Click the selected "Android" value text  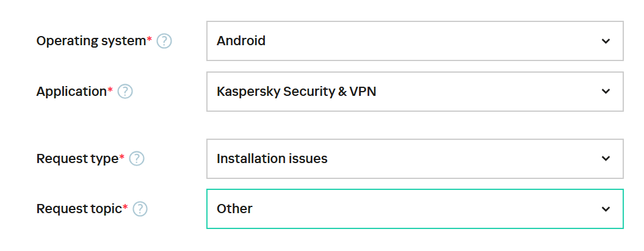(x=241, y=41)
